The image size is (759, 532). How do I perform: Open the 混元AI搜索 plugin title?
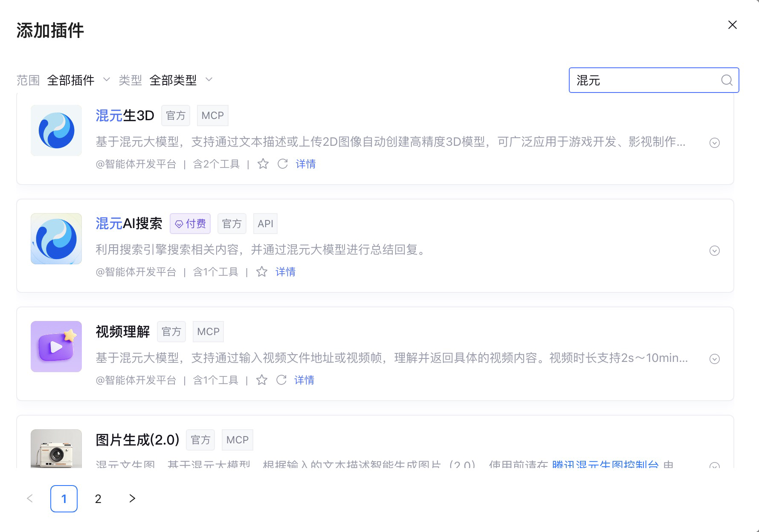[x=129, y=223]
